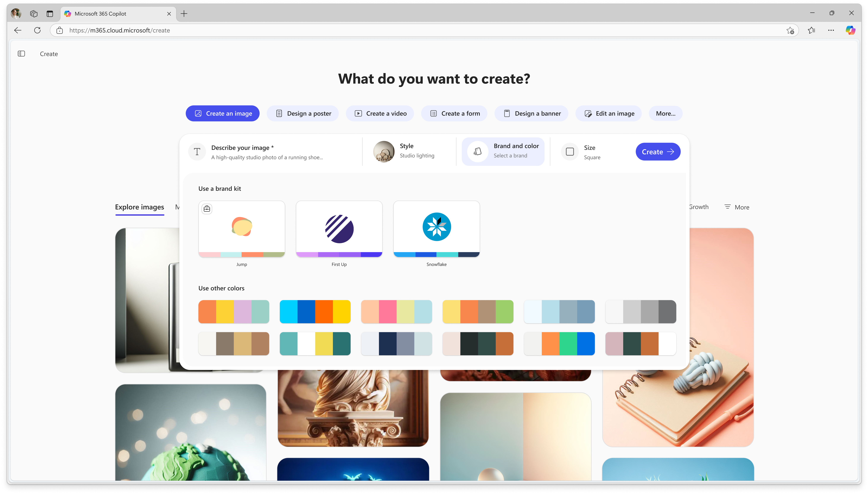Open the browser profile avatar

[x=16, y=14]
